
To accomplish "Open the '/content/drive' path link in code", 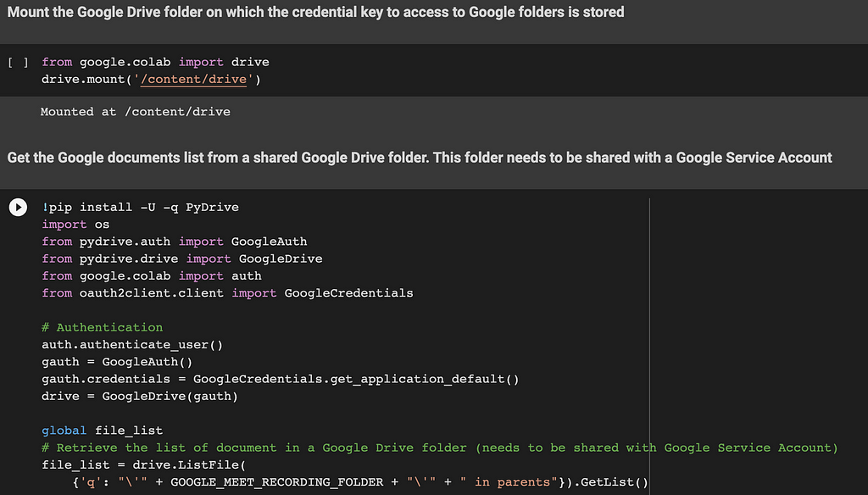I will coord(193,79).
